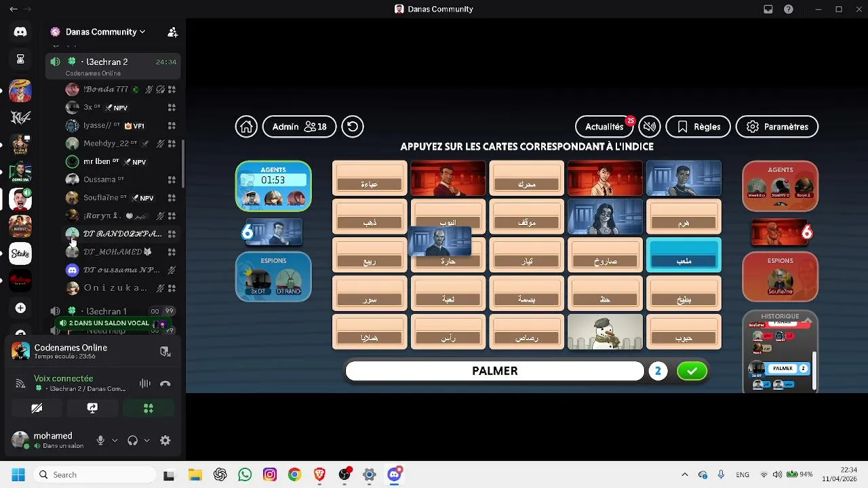868x488 pixels.
Task: Pick the card labeled صاروخ
Action: click(x=605, y=255)
